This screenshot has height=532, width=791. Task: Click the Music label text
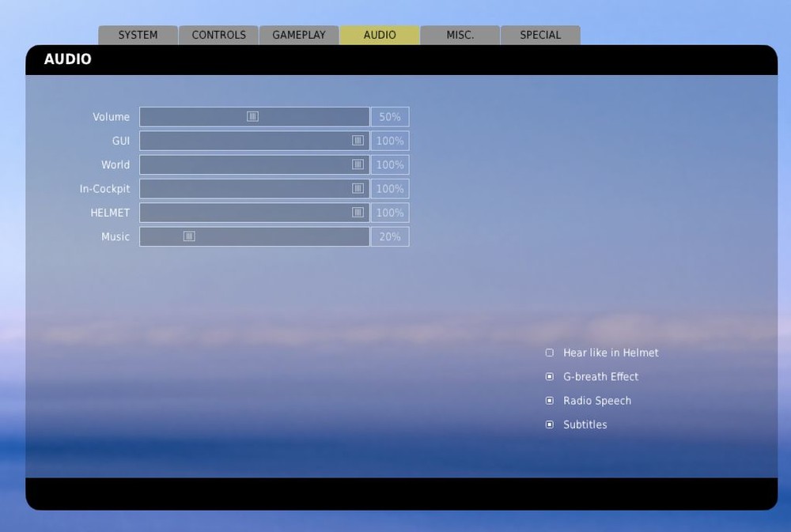(115, 236)
